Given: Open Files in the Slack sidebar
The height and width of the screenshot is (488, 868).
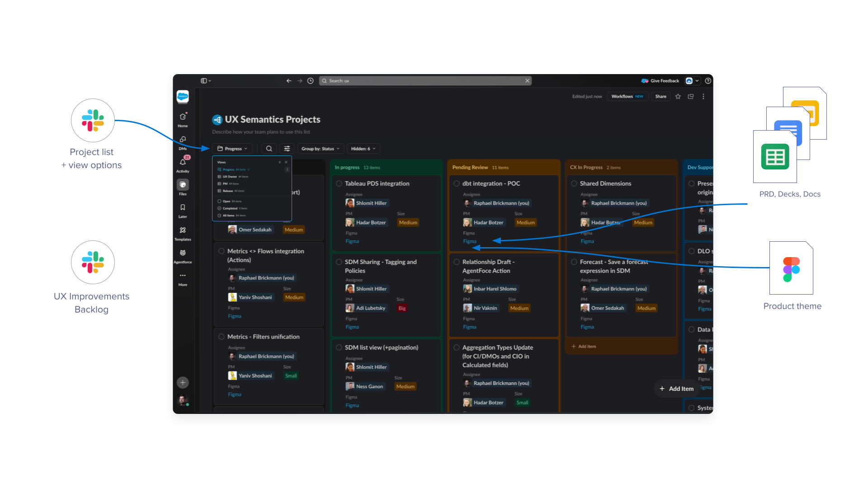Looking at the screenshot, I should pyautogui.click(x=183, y=188).
